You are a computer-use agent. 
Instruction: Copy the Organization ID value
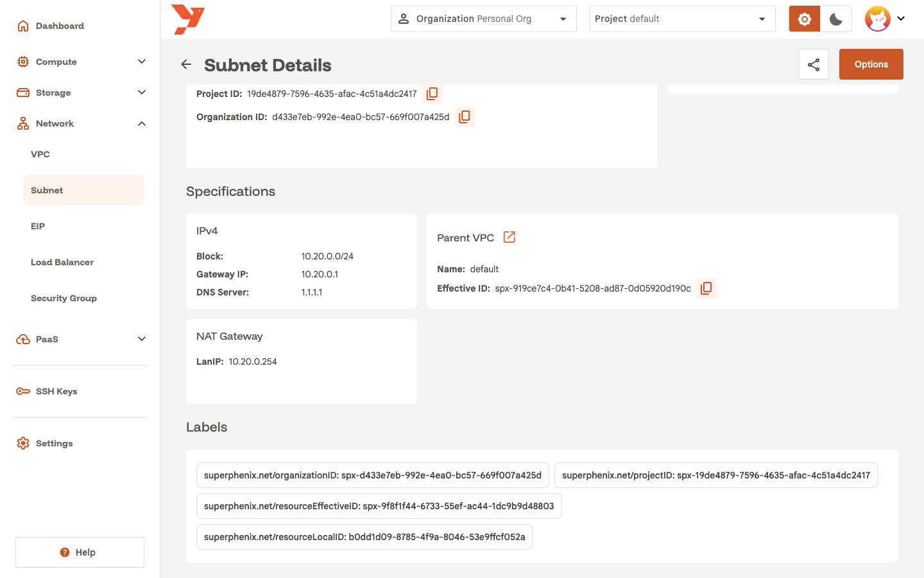coord(465,117)
